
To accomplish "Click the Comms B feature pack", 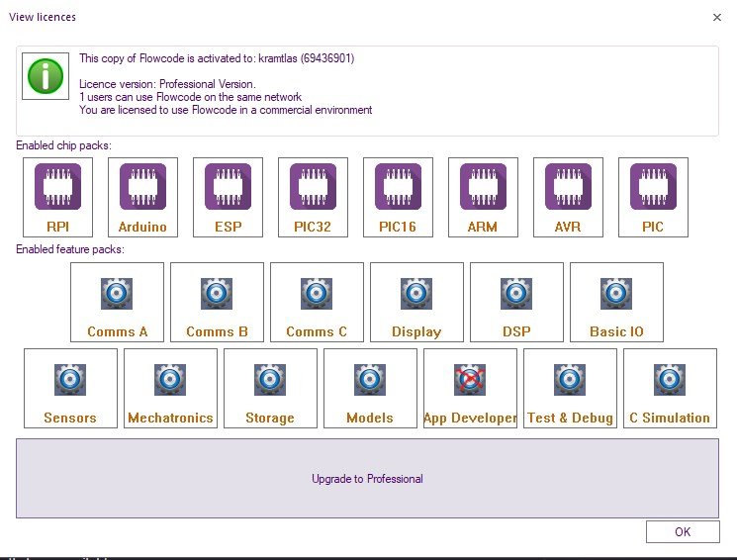I will coord(218,302).
